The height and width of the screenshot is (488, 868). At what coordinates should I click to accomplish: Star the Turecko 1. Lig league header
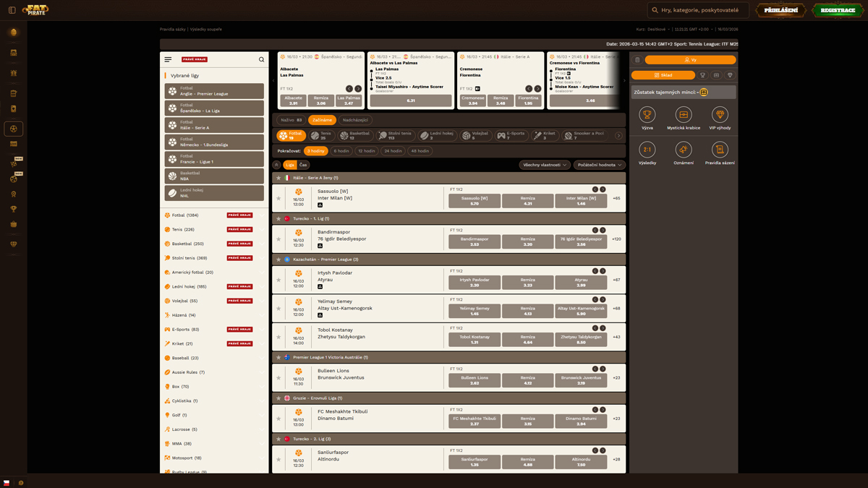coord(278,218)
